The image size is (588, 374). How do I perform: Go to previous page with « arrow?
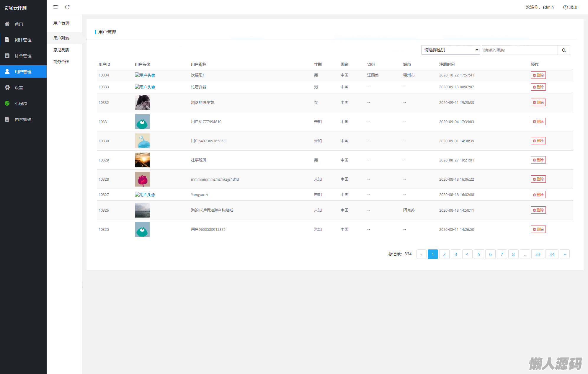tap(421, 254)
